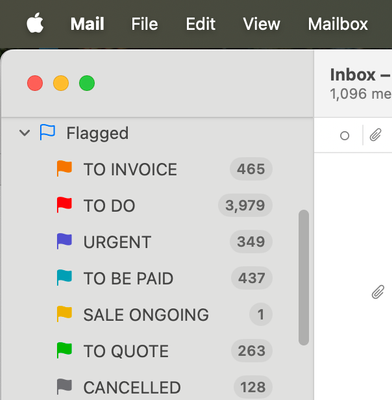Select the CANCELLED mailbox

132,387
